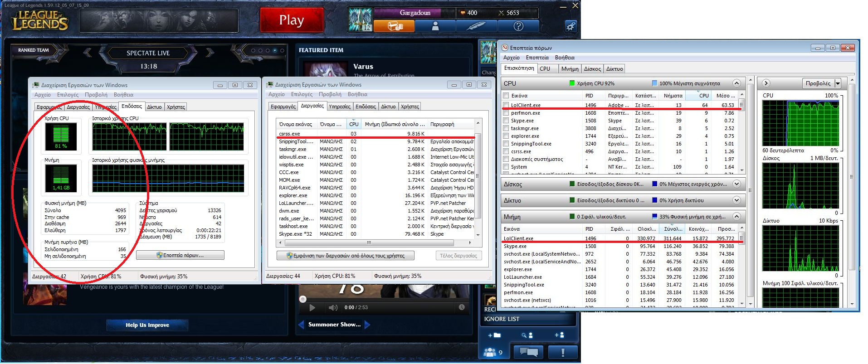Image resolution: width=868 pixels, height=364 pixels.
Task: Click the Τέλος διεργασίας button
Action: tap(458, 256)
